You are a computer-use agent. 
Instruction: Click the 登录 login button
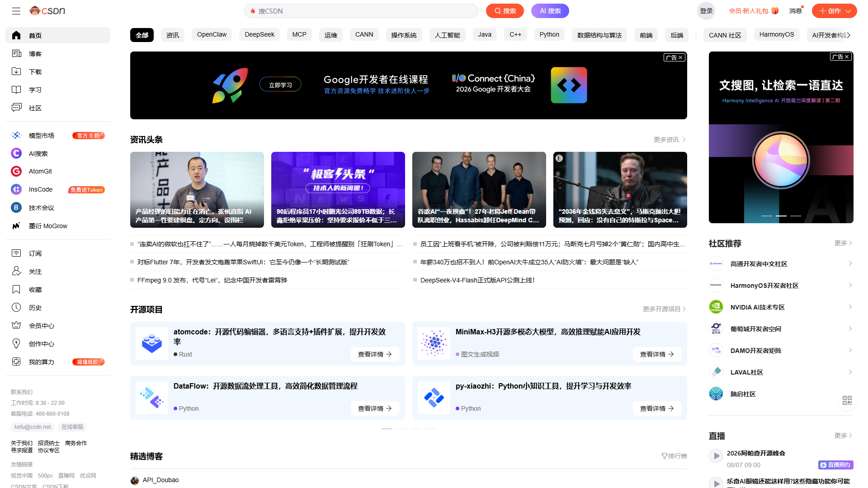tap(706, 11)
